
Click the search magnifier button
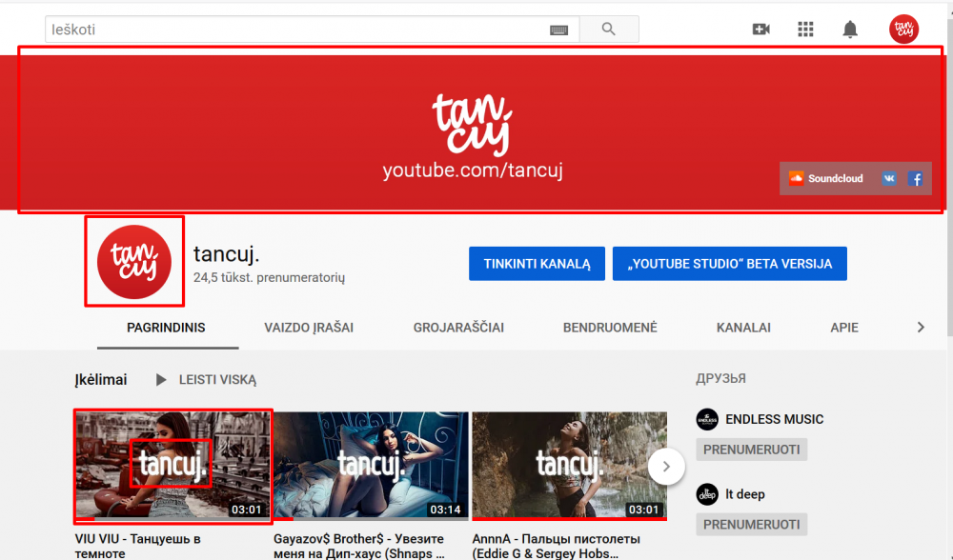pos(608,30)
